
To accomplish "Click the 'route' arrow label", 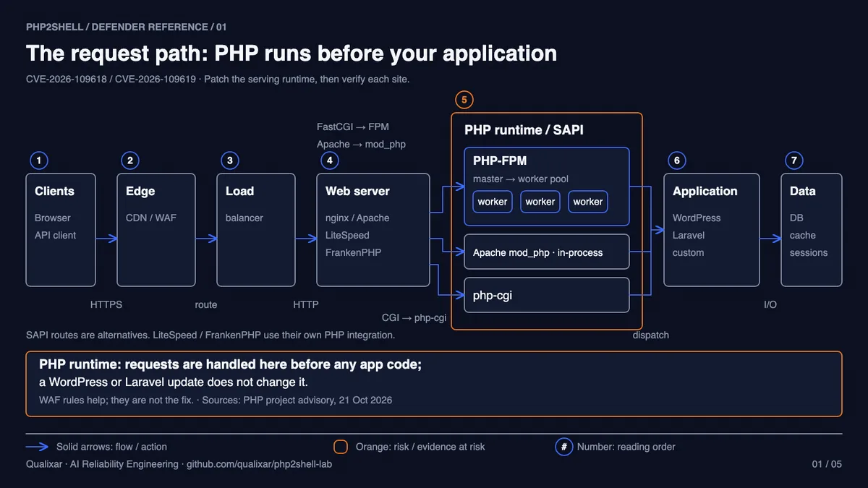I will [206, 304].
